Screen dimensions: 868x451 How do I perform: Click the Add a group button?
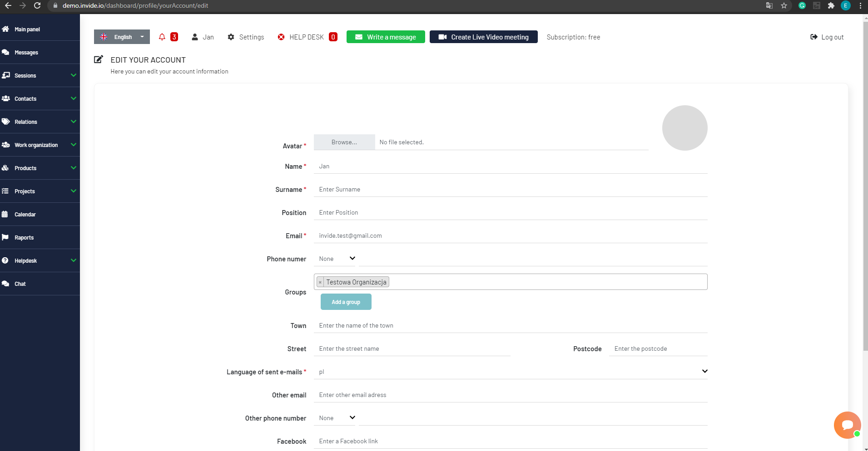tap(346, 302)
